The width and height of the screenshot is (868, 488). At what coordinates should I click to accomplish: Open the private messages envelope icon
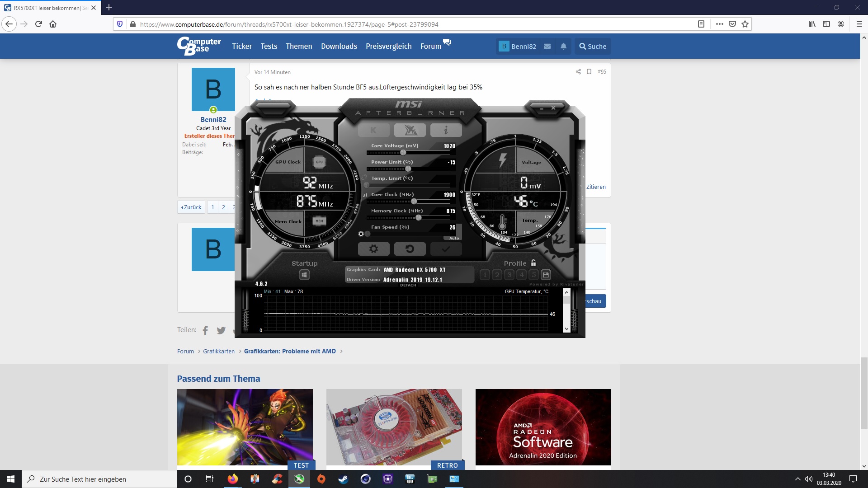pos(547,46)
